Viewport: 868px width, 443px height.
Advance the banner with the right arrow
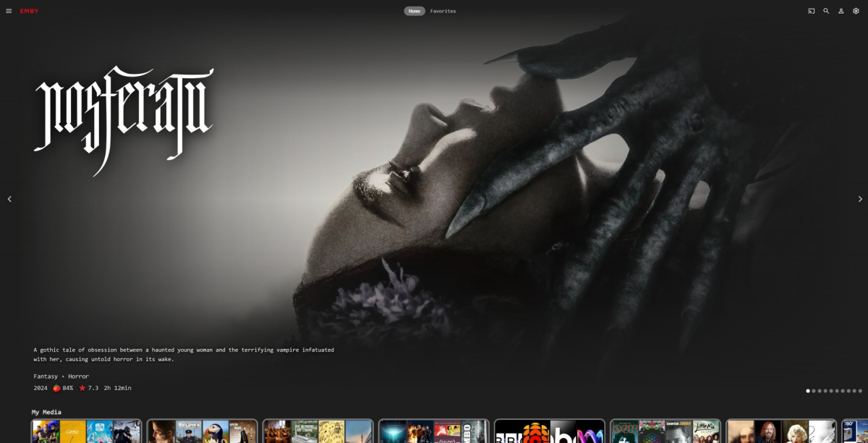(x=859, y=198)
